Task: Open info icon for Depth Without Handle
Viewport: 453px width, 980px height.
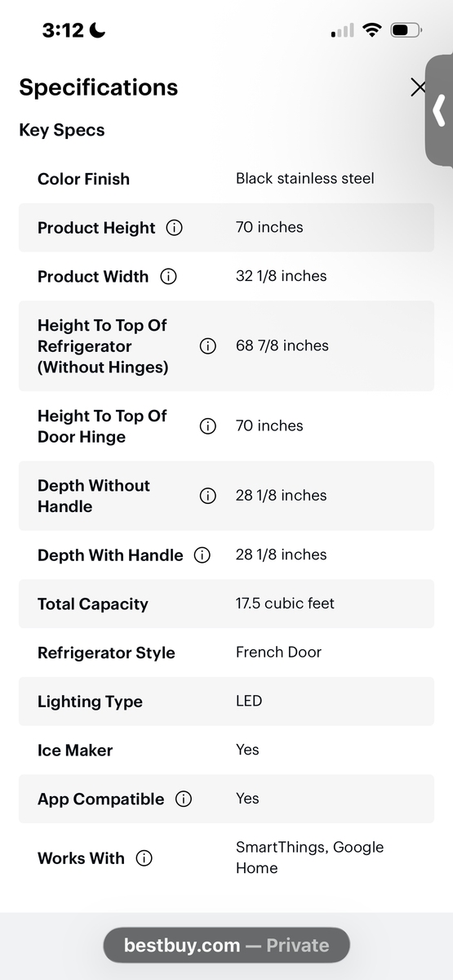Action: pyautogui.click(x=208, y=496)
